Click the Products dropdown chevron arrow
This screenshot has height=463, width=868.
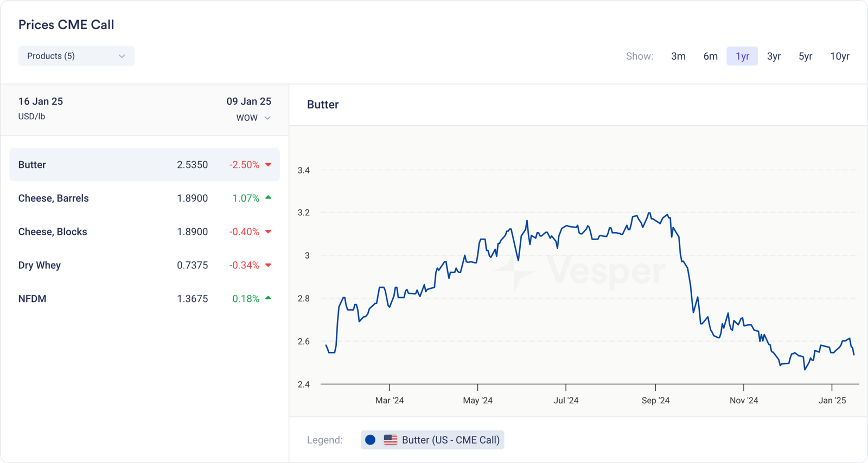[122, 56]
